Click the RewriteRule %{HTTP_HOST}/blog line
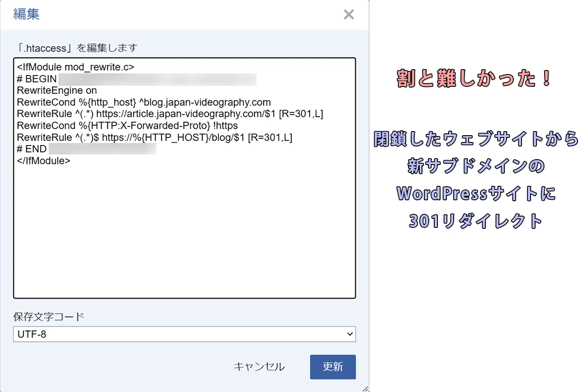Screen dimensions: 588x392 click(x=155, y=137)
